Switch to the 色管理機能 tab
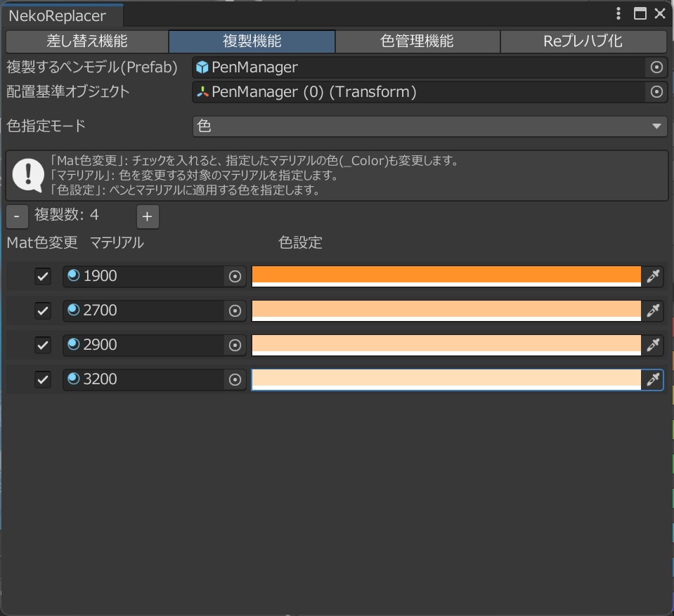Screen dimensions: 674x616 (x=416, y=41)
